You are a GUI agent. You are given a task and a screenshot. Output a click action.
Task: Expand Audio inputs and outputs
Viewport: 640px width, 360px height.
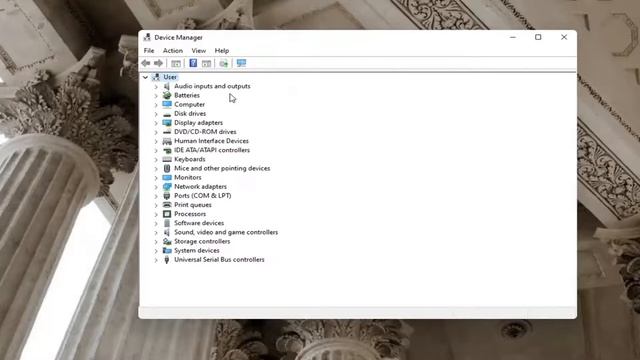click(156, 87)
